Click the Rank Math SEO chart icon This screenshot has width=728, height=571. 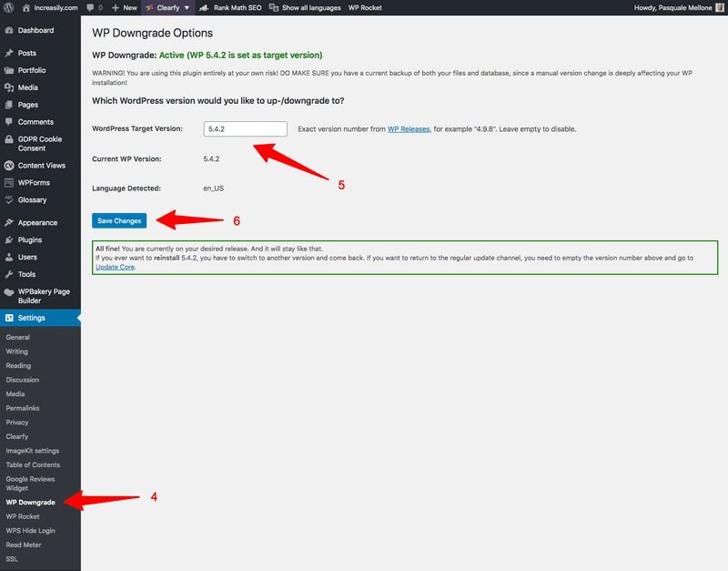click(x=203, y=7)
